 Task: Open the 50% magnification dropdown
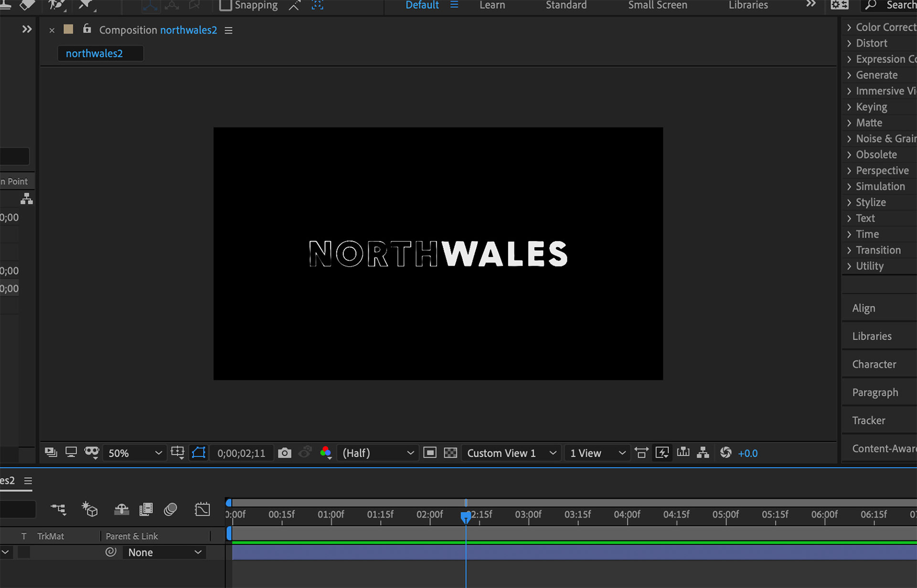point(135,453)
